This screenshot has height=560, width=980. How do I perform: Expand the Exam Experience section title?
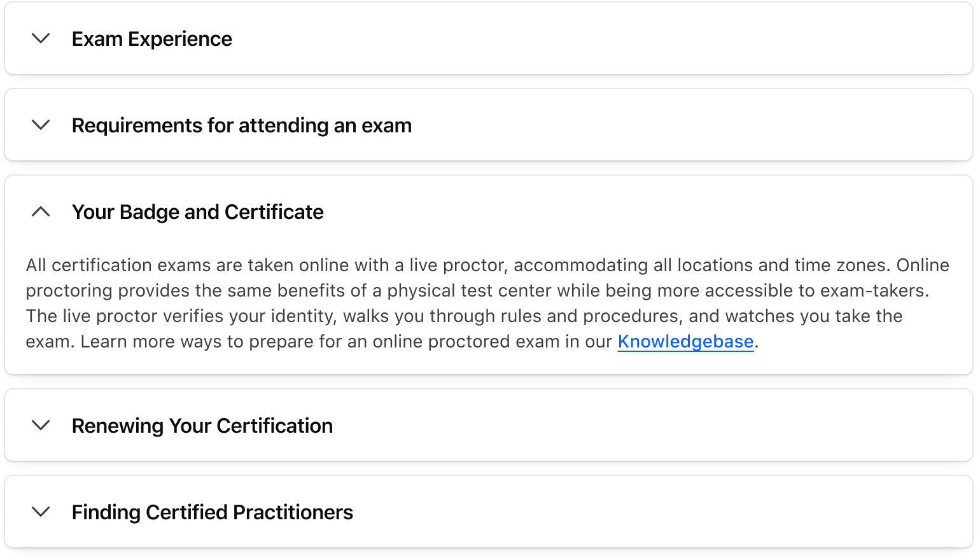tap(152, 39)
